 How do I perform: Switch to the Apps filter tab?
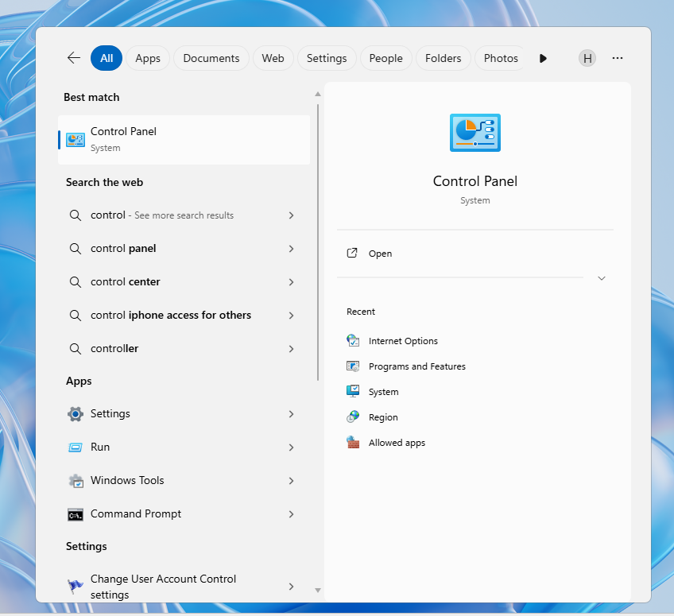click(148, 58)
